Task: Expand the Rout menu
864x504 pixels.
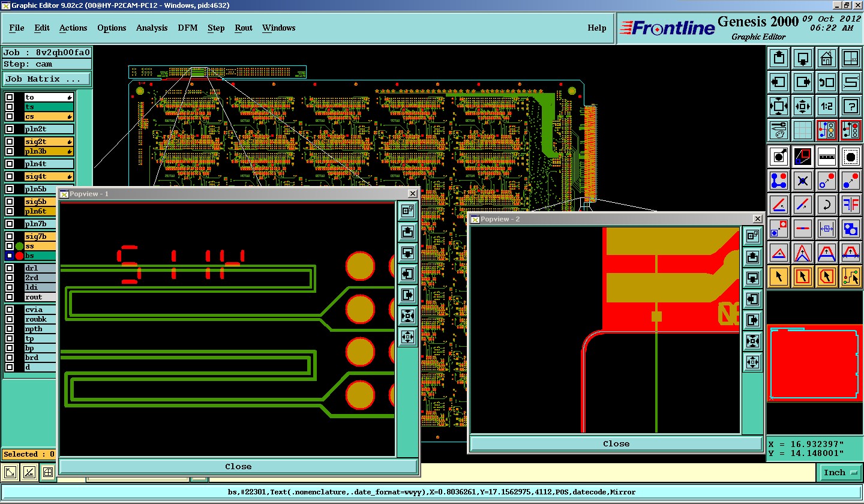Action: point(243,28)
